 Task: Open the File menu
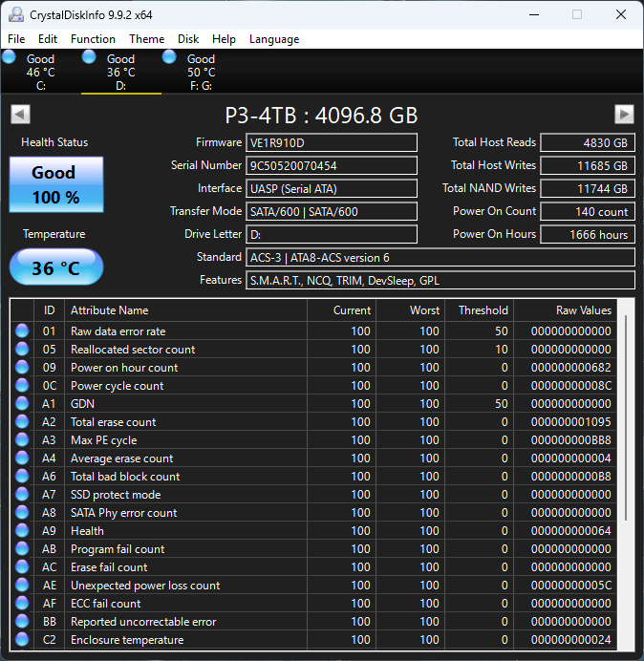click(x=16, y=39)
